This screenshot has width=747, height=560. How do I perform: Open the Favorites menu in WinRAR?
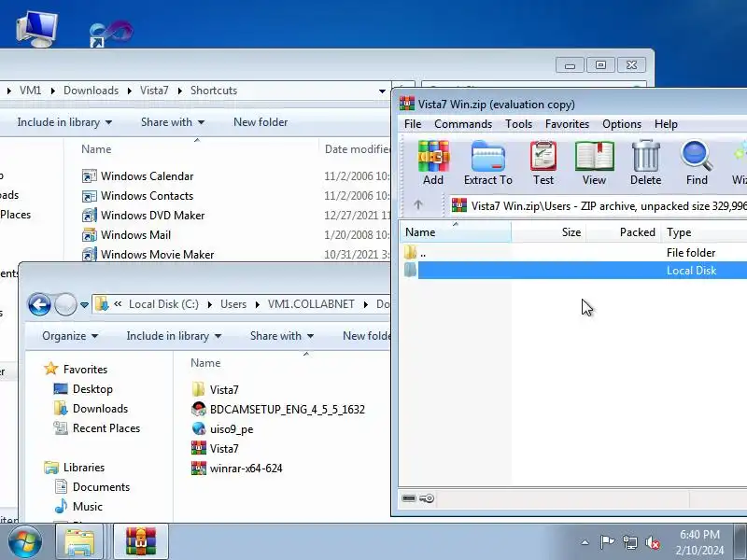pyautogui.click(x=567, y=124)
